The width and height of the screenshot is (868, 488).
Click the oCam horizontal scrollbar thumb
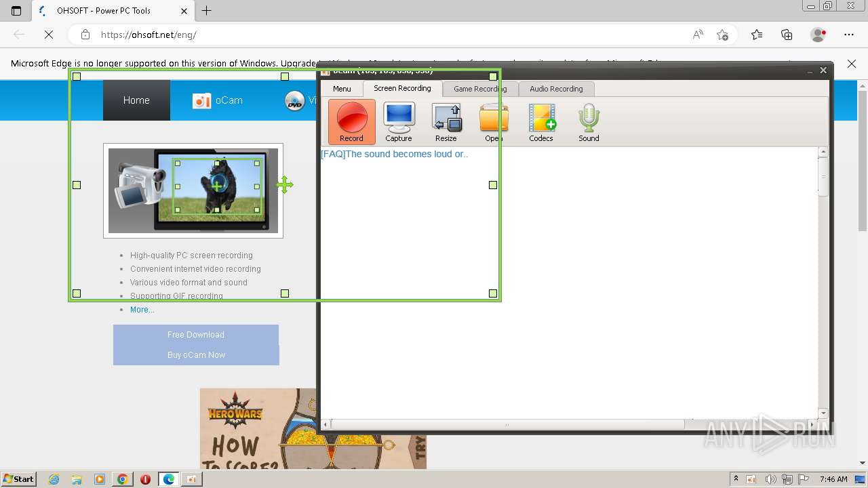507,424
